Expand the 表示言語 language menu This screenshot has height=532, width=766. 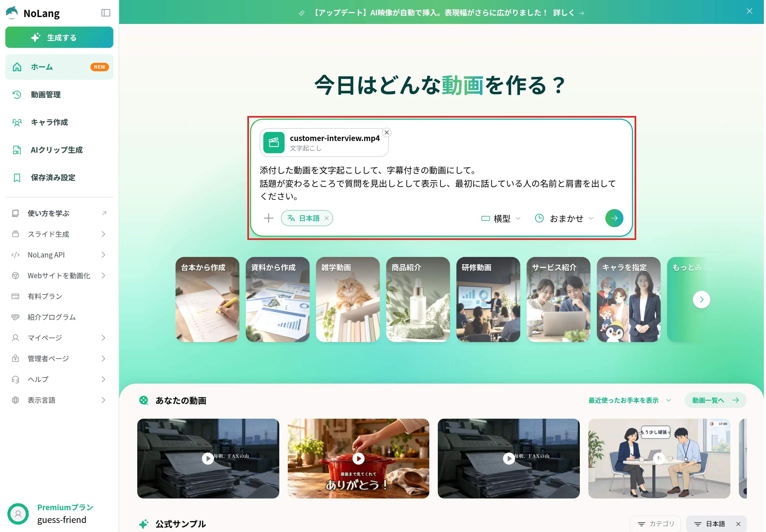click(59, 400)
